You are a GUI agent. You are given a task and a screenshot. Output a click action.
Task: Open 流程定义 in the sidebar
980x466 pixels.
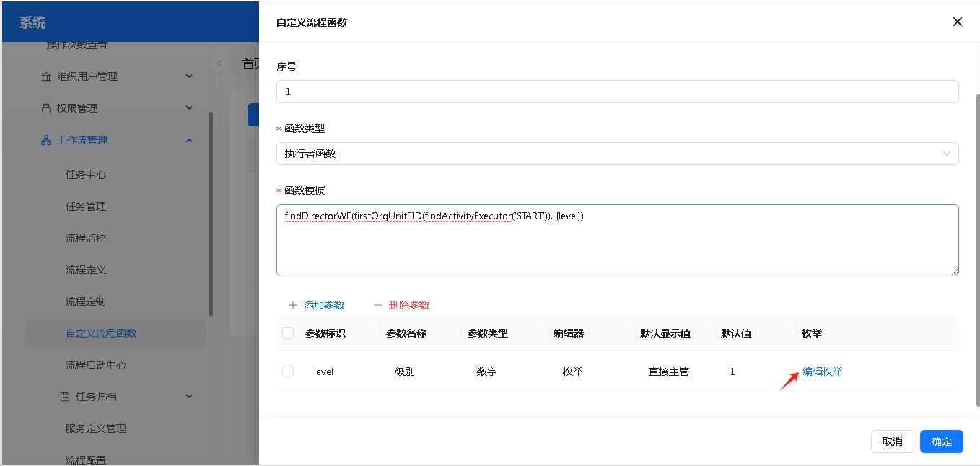(86, 270)
